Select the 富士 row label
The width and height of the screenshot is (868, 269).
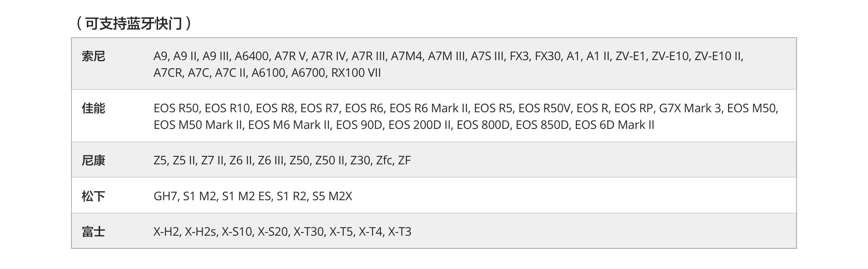[x=93, y=232]
